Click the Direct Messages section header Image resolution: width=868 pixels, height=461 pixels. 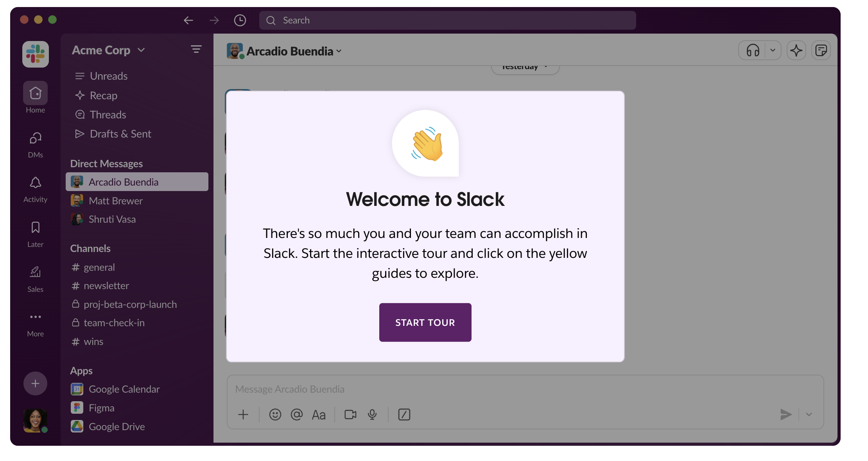[x=106, y=164]
